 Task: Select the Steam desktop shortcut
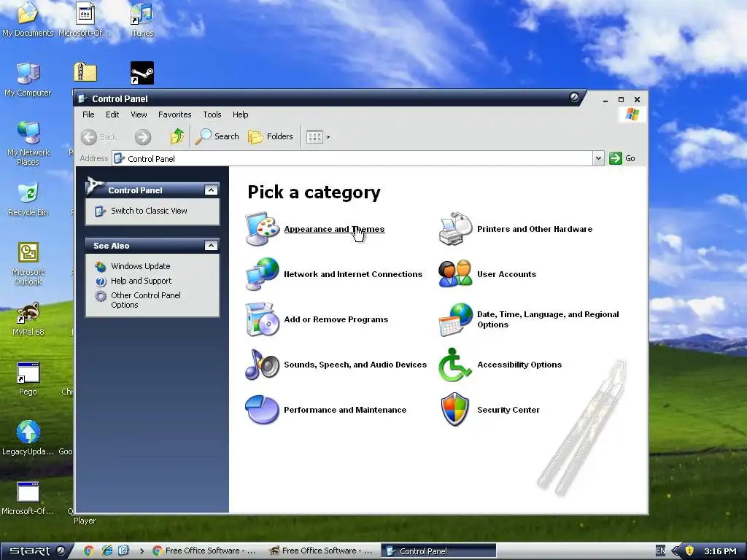coord(142,73)
